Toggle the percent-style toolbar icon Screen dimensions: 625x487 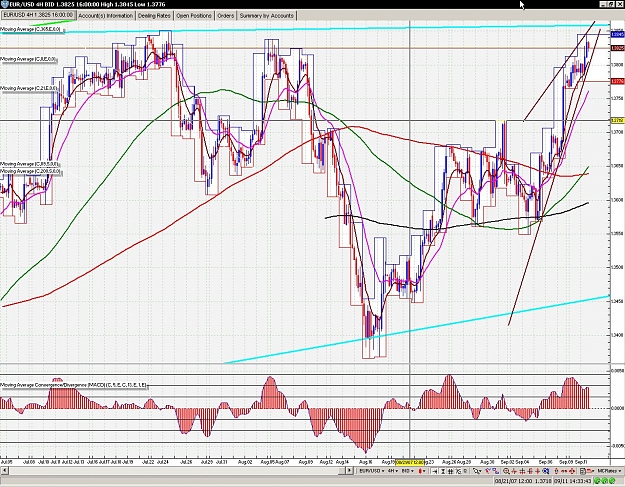click(x=458, y=471)
